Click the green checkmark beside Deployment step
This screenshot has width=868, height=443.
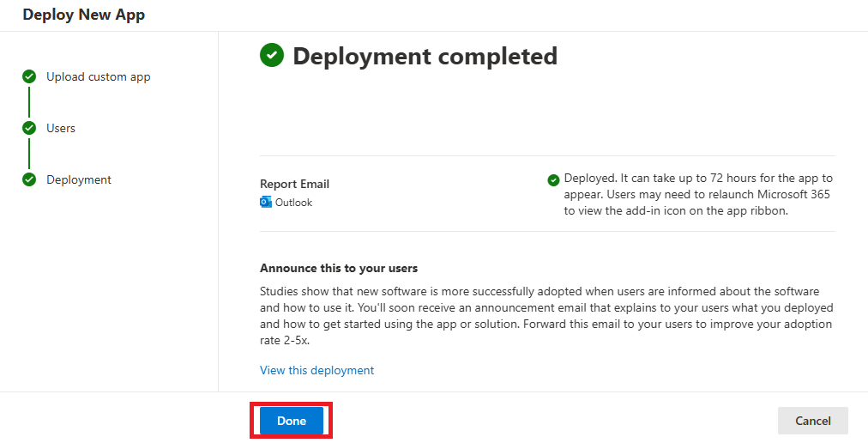click(x=29, y=179)
